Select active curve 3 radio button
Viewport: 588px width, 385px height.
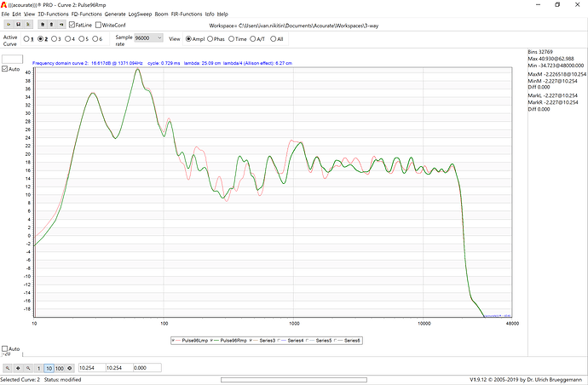point(54,38)
